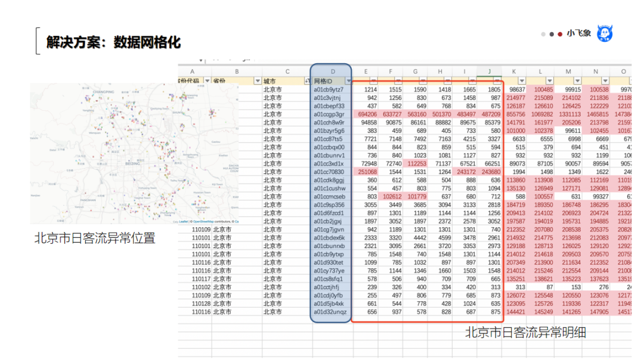Select grid ID cell a01cb9ytz7
644x359 pixels.
coord(332,89)
